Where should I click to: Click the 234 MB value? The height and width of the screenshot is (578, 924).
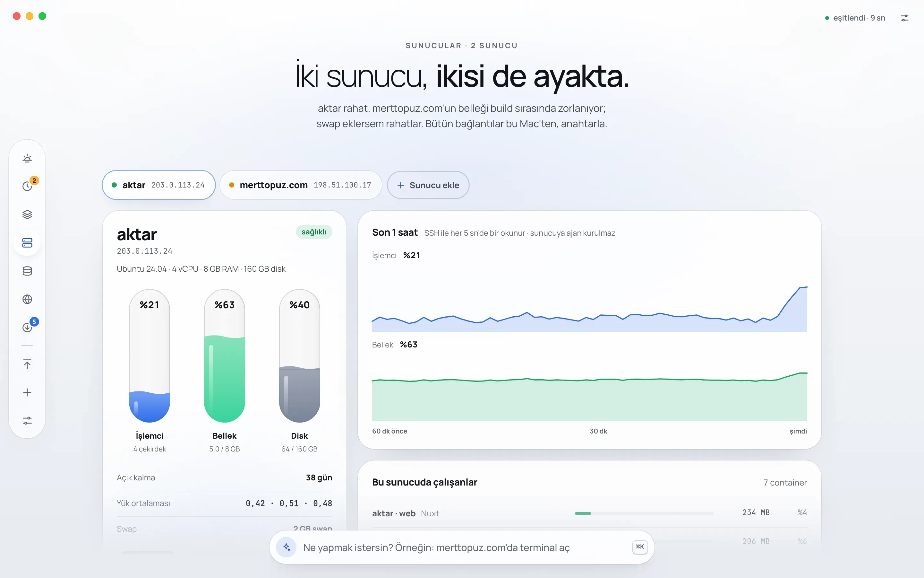pos(756,512)
